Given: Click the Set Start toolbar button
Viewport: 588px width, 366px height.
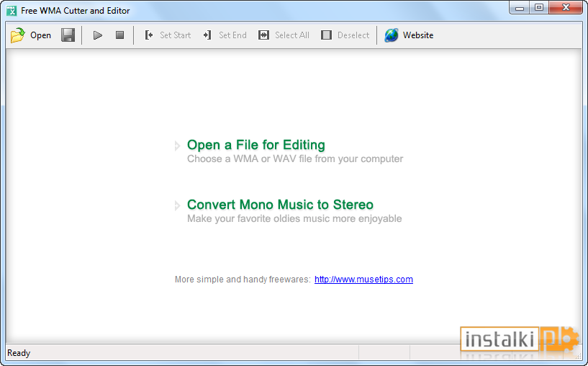Looking at the screenshot, I should tap(168, 35).
